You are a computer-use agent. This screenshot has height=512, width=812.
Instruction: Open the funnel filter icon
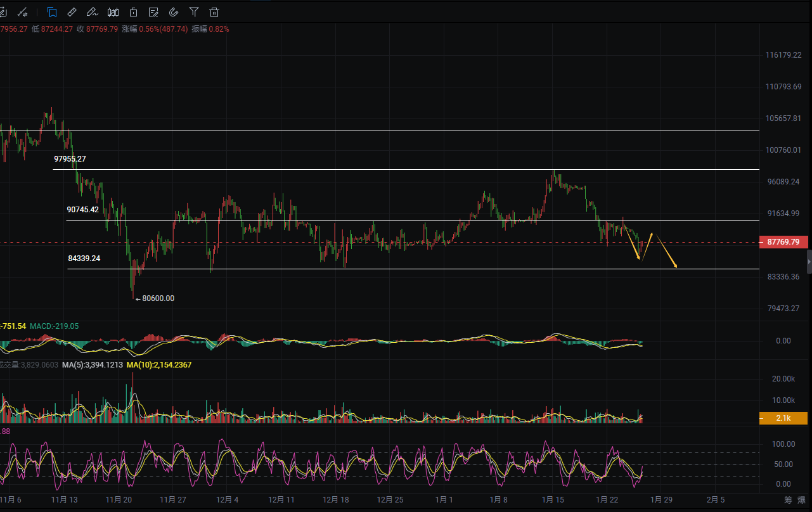(x=194, y=12)
